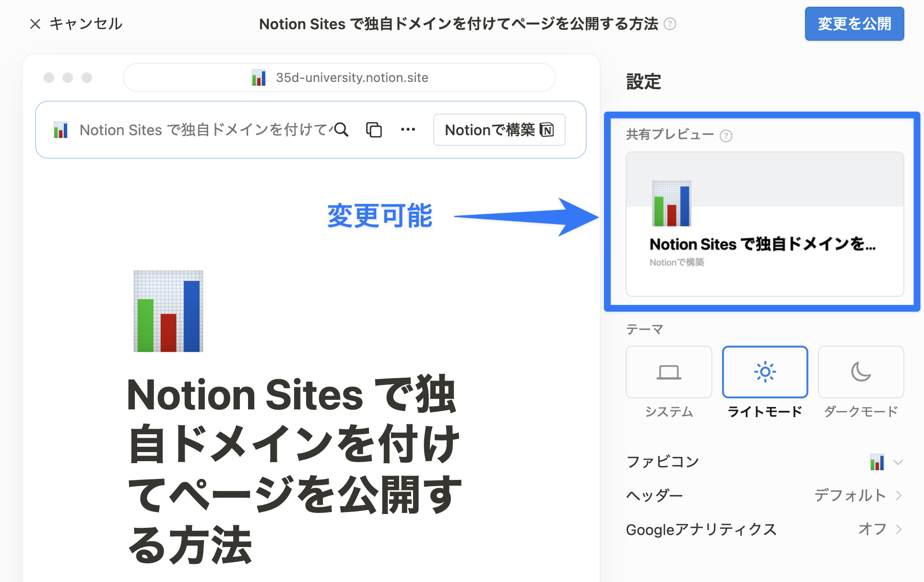Click the page title heading in preview

coord(294,470)
